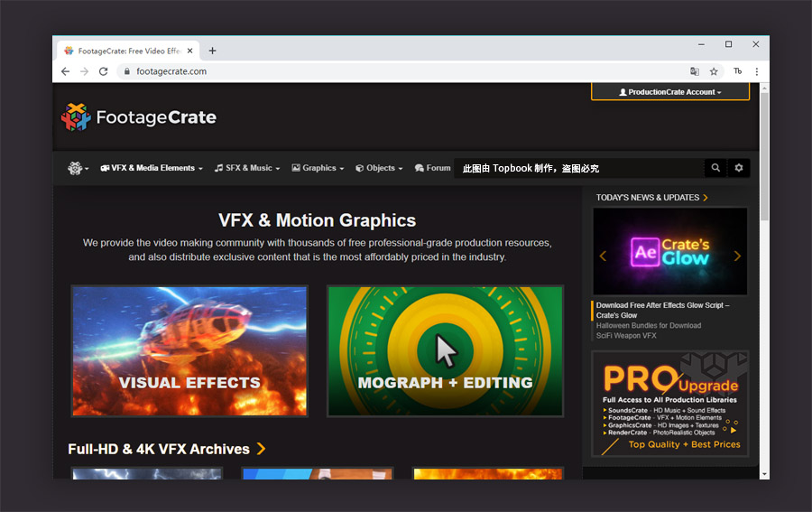Reload the page with refresh icon
Screen dimensions: 812x512
pyautogui.click(x=104, y=71)
